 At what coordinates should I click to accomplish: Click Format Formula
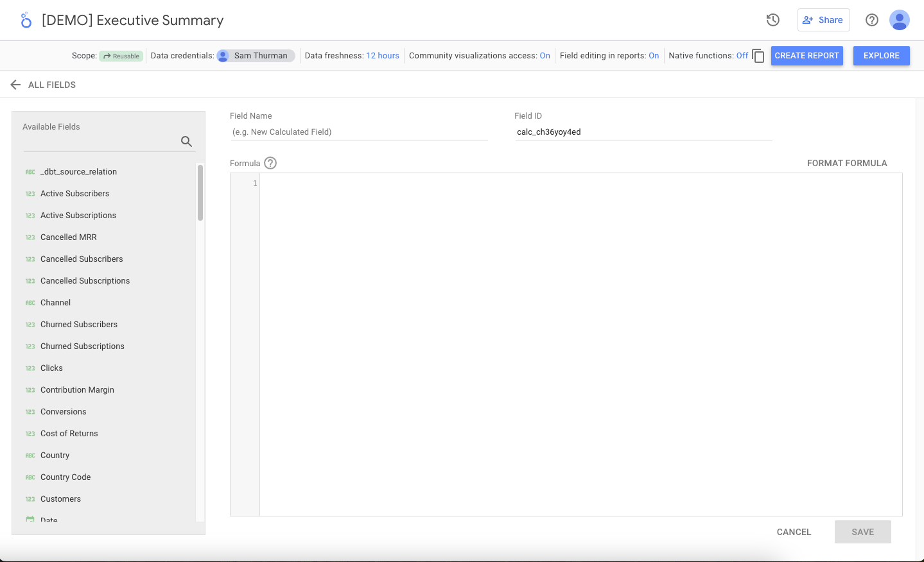click(847, 163)
